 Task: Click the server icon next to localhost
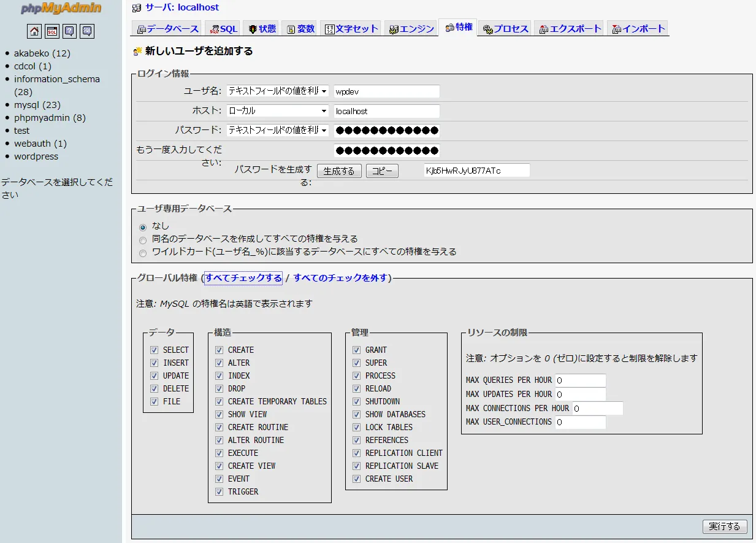click(x=136, y=7)
